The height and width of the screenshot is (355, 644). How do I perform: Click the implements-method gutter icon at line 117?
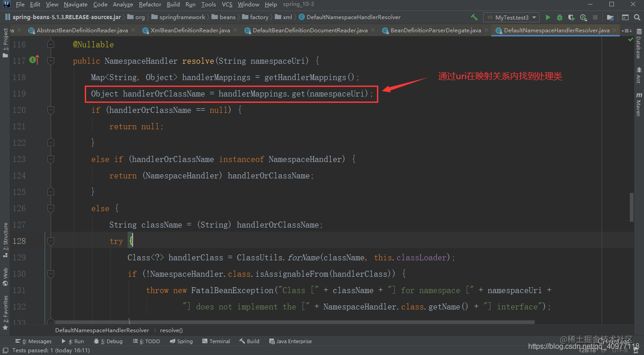coord(35,60)
